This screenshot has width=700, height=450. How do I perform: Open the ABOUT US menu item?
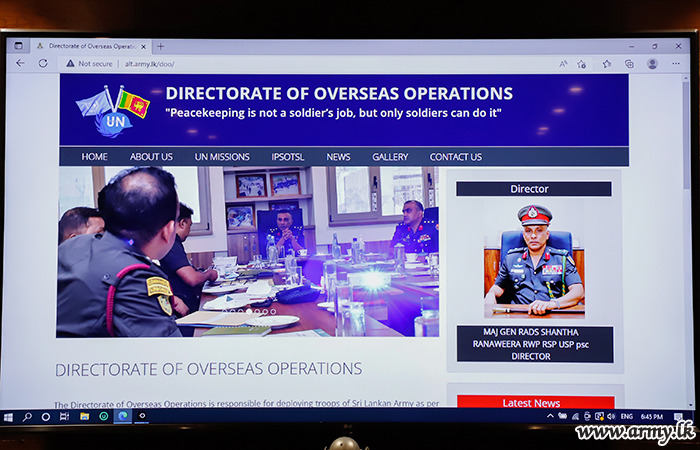(x=151, y=157)
